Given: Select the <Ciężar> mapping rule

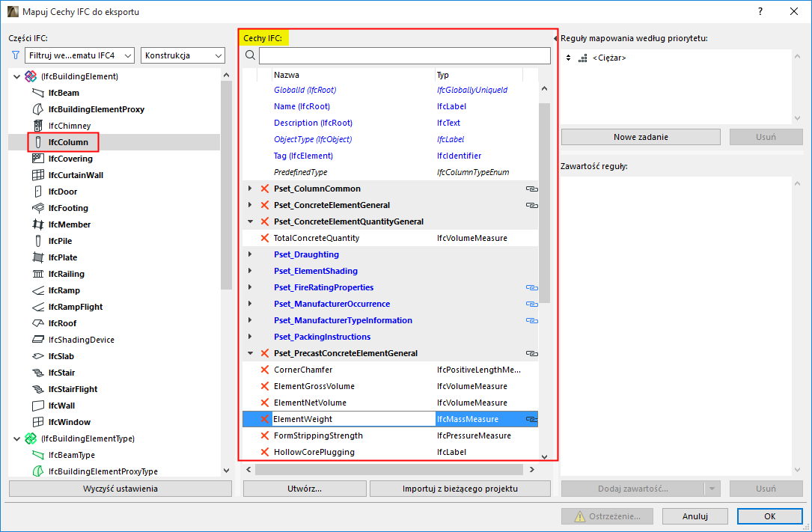Looking at the screenshot, I should (x=609, y=58).
